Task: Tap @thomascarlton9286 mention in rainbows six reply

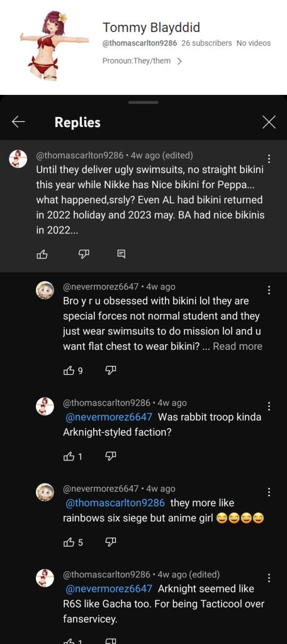Action: click(115, 502)
